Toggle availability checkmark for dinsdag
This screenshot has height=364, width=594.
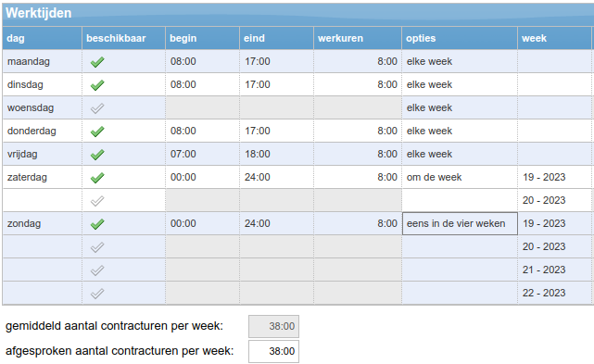[x=97, y=85]
